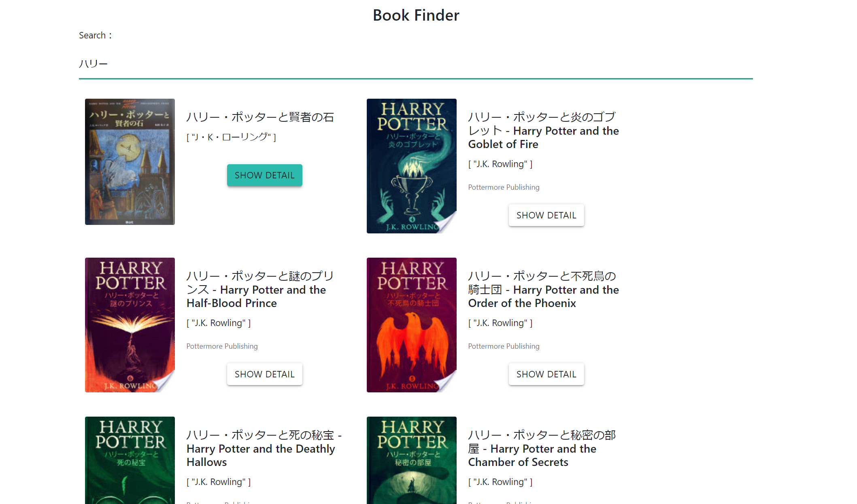Show detail for Order of the Phoenix

pyautogui.click(x=546, y=374)
